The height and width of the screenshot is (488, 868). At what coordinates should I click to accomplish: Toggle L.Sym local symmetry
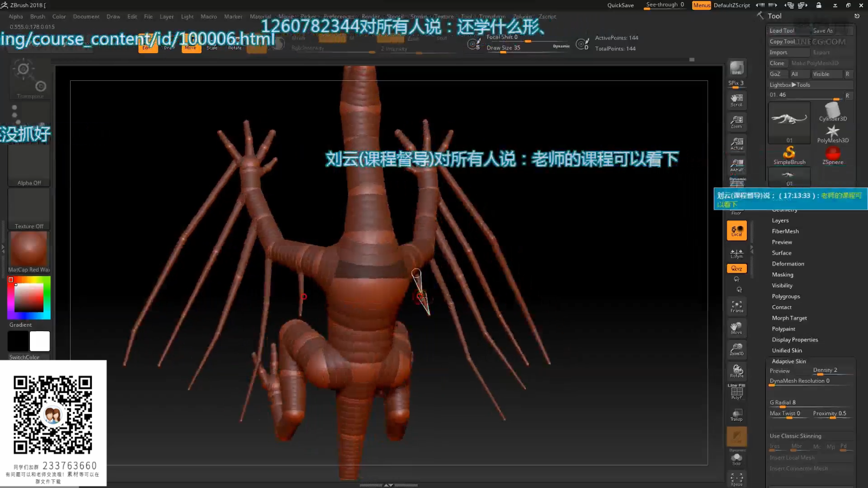pyautogui.click(x=737, y=253)
